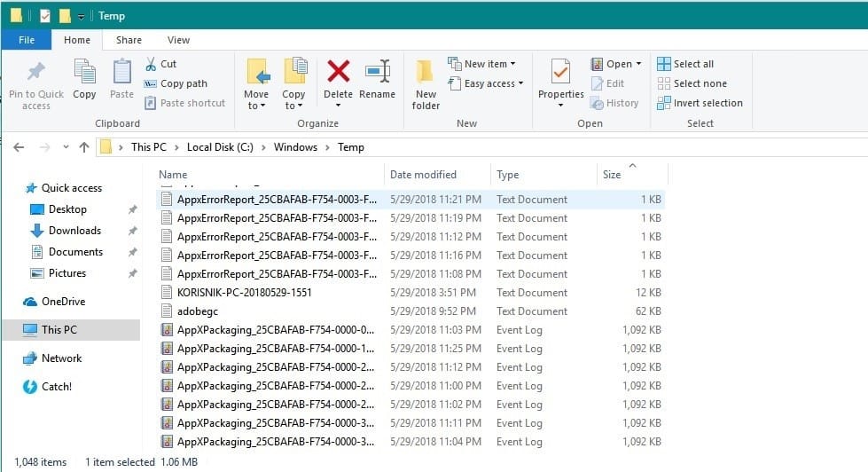Open recent locations dropdown
Screen dimensions: 868x472
tap(66, 147)
